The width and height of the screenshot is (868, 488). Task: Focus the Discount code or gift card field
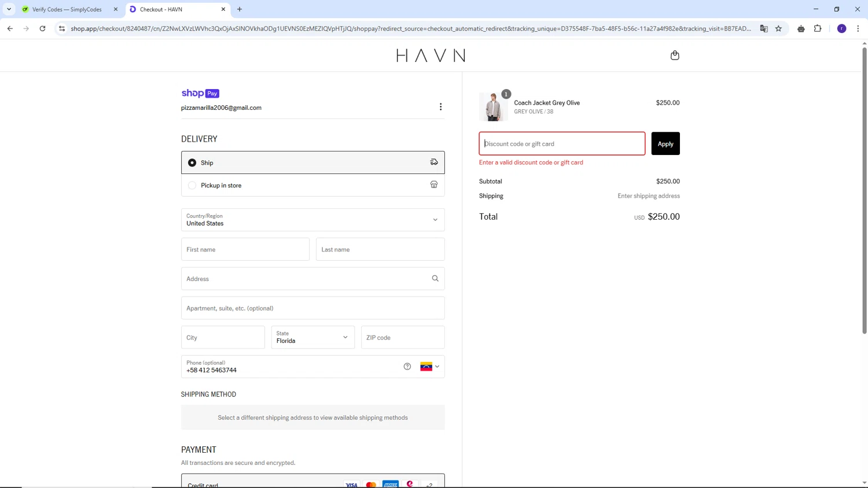562,143
